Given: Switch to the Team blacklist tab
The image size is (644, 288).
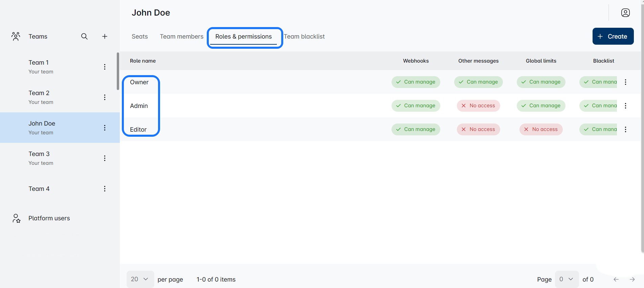Looking at the screenshot, I should (x=304, y=37).
